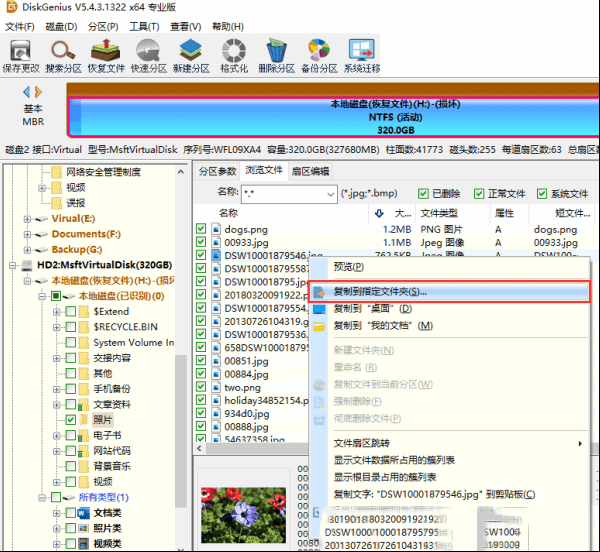The width and height of the screenshot is (600, 552).
Task: Expand the Backup(G:) tree node
Action: click(x=27, y=250)
